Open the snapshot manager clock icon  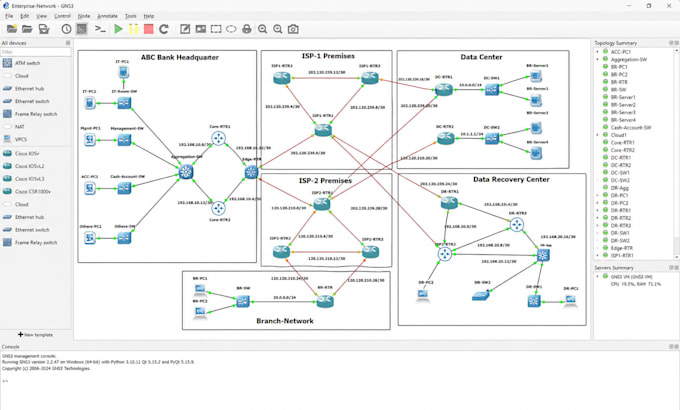66,29
